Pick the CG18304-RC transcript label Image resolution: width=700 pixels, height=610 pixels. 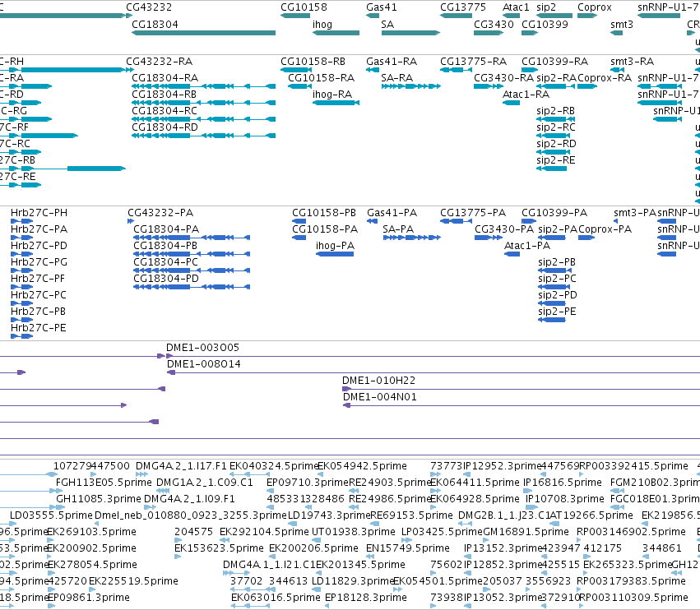[165, 111]
